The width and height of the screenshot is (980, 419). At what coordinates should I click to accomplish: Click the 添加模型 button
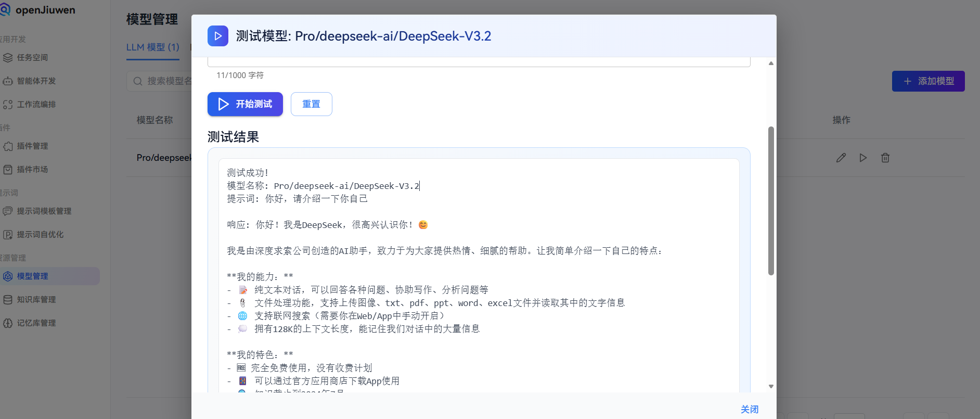929,81
